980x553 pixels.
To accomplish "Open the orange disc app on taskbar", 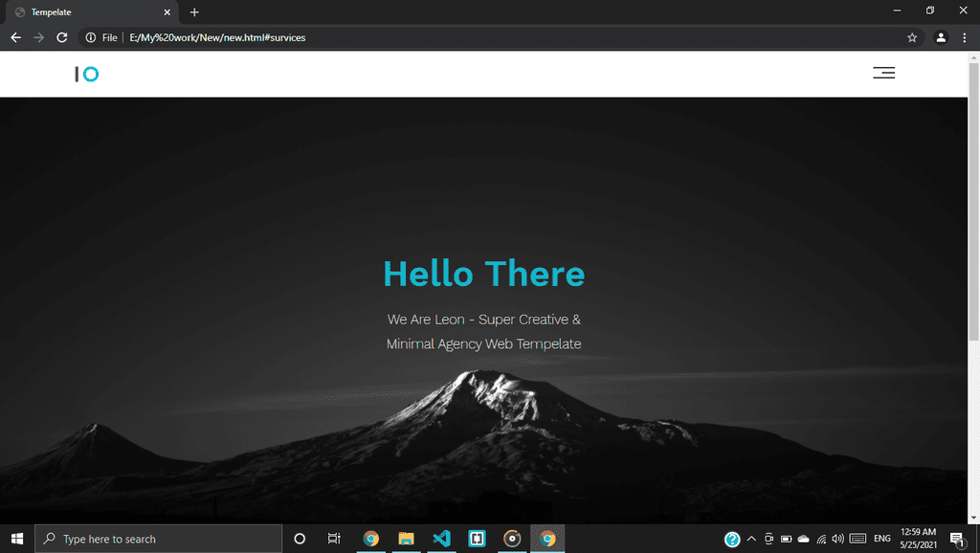I will [512, 539].
